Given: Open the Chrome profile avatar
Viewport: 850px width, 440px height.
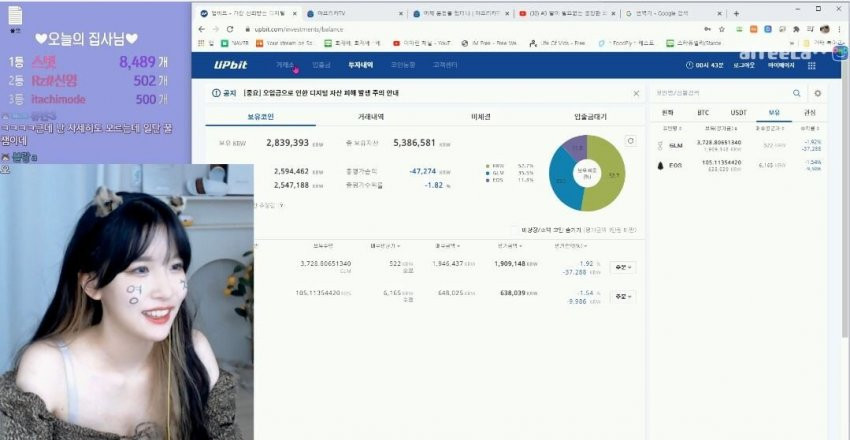Looking at the screenshot, I should [x=825, y=29].
